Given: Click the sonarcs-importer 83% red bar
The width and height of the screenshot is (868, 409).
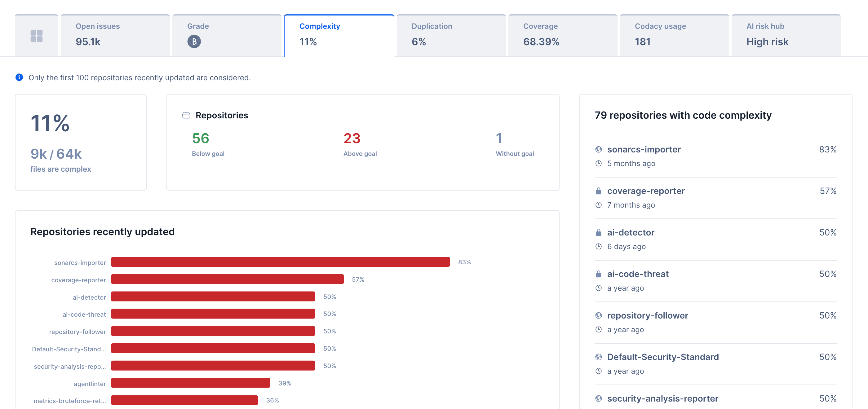Looking at the screenshot, I should tap(280, 262).
